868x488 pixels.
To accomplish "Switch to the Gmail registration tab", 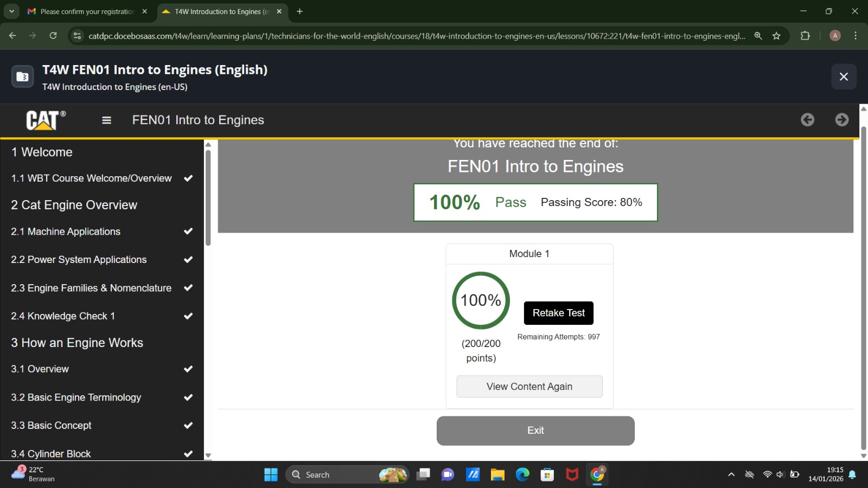I will pyautogui.click(x=87, y=11).
